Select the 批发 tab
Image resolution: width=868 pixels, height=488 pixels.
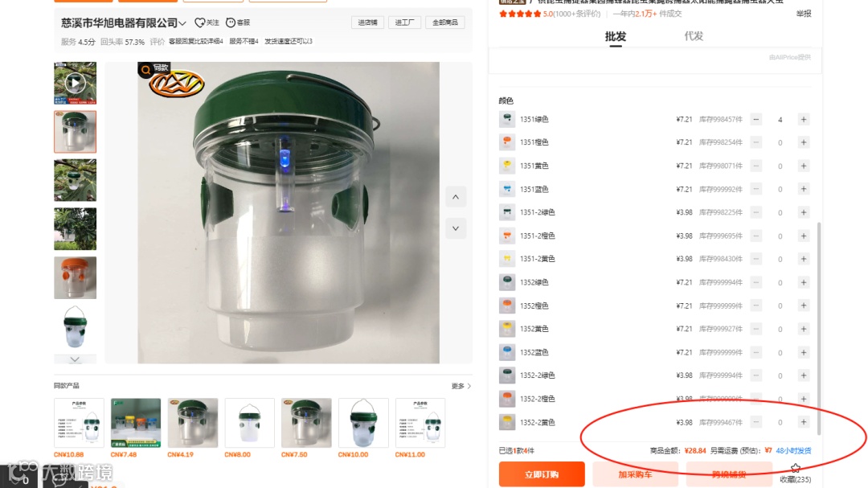pos(615,36)
